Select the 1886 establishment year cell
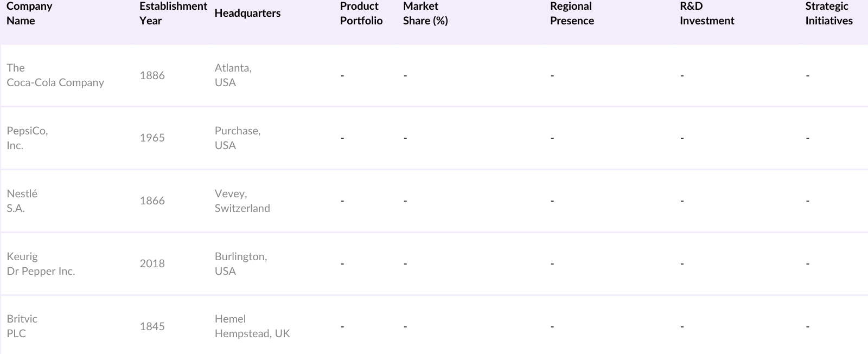 click(x=152, y=76)
